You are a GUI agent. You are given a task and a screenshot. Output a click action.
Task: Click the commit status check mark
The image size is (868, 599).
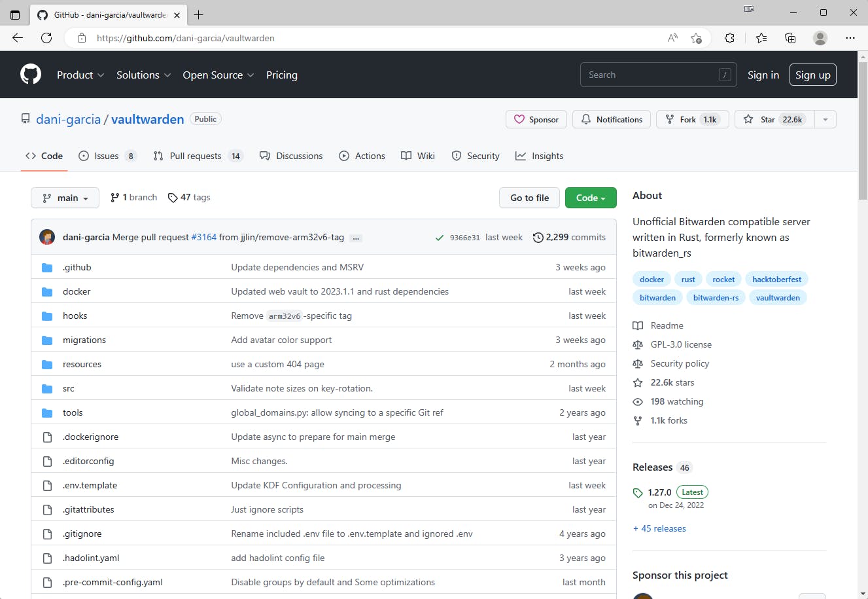pos(440,238)
